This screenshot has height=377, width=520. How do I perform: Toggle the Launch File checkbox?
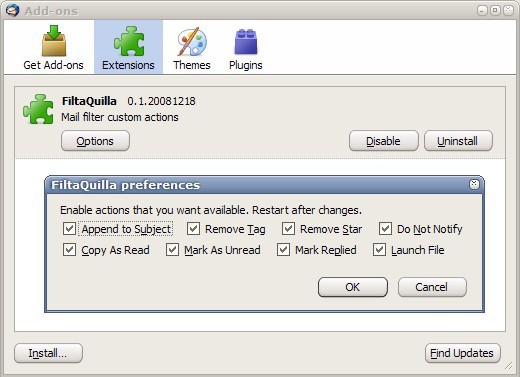pyautogui.click(x=379, y=250)
